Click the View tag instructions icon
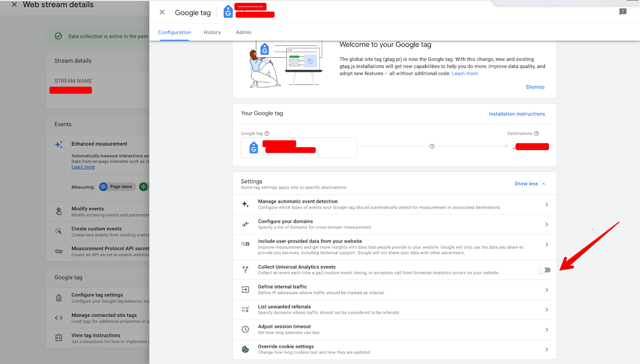Screen dimensions: 640x364 pos(59,338)
